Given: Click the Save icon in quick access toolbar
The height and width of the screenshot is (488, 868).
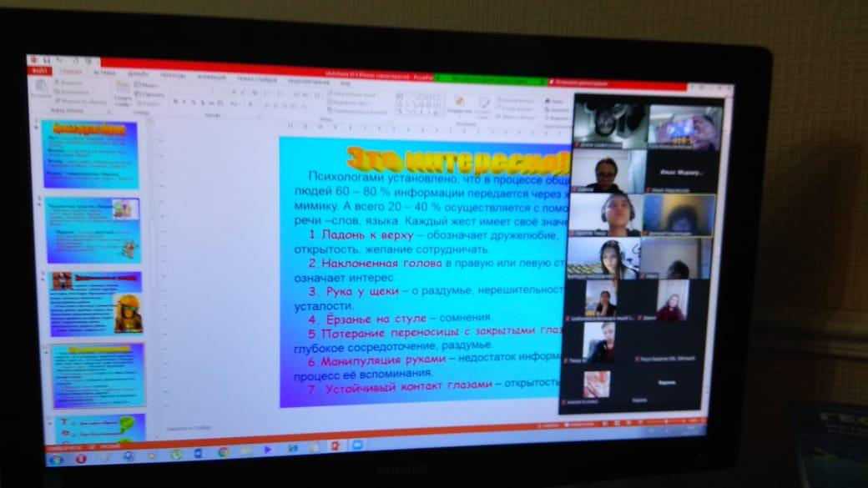Looking at the screenshot, I should click(x=45, y=59).
